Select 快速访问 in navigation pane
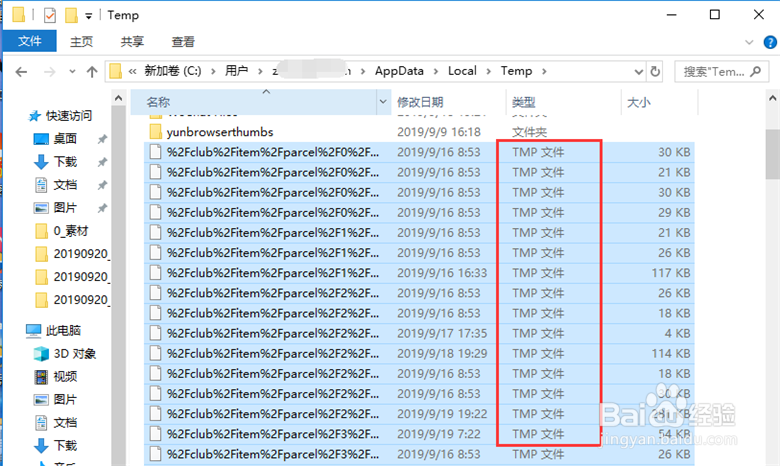This screenshot has width=780, height=466. point(69,116)
